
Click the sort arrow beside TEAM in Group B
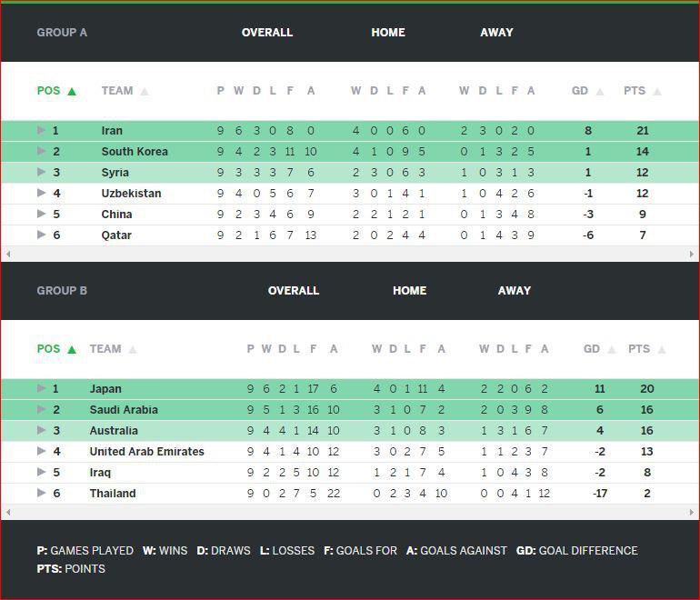coord(133,349)
